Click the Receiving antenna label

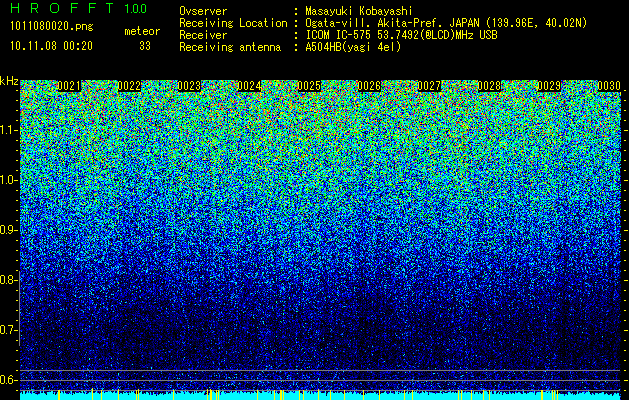point(230,47)
